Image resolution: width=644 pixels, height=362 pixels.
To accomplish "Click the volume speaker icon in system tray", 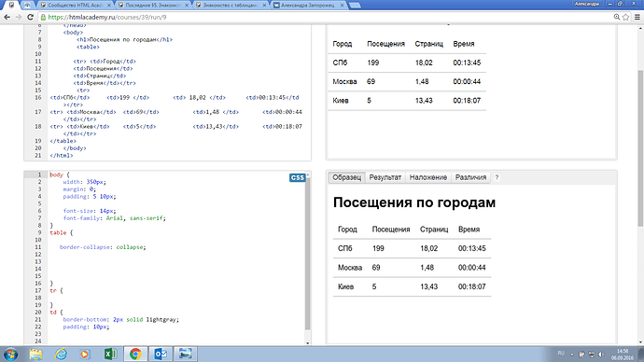I will pyautogui.click(x=601, y=355).
